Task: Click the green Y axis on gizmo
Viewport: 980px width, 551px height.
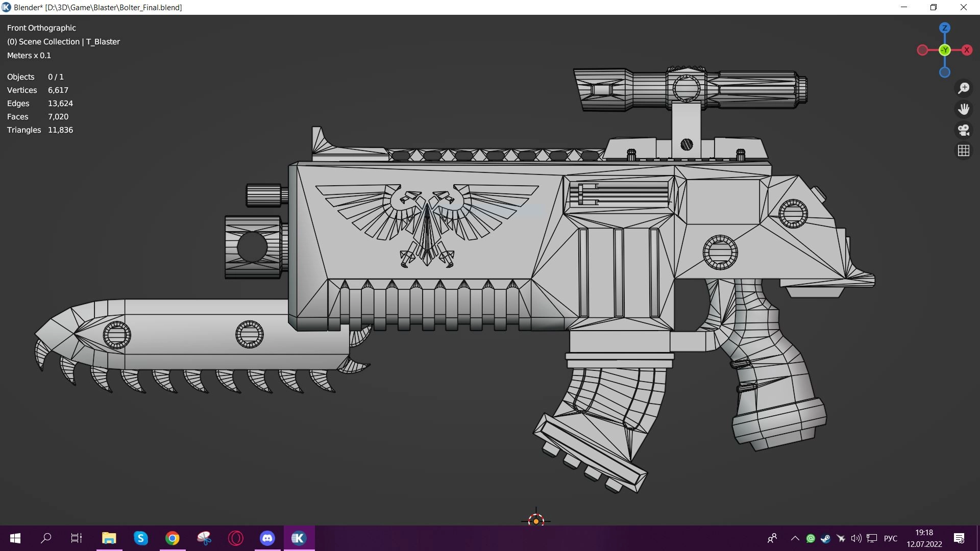Action: pyautogui.click(x=945, y=50)
